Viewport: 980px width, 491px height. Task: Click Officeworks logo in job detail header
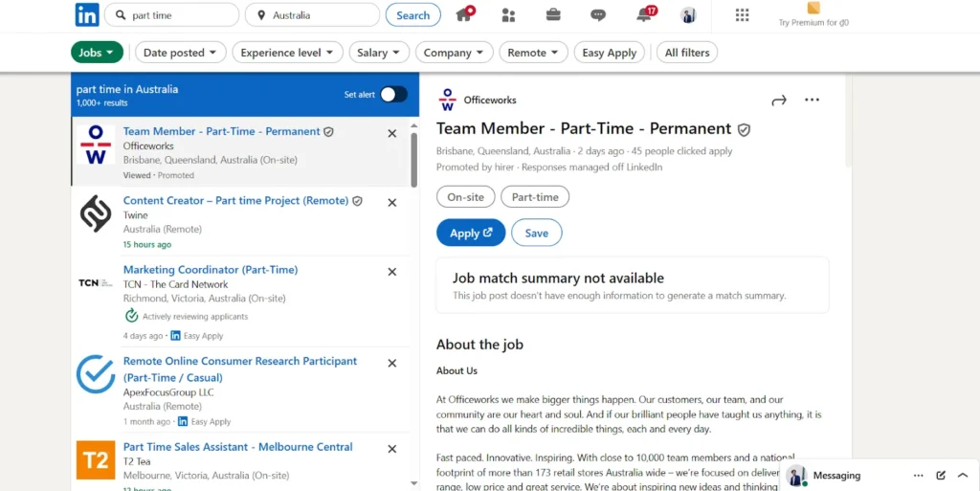tap(447, 100)
